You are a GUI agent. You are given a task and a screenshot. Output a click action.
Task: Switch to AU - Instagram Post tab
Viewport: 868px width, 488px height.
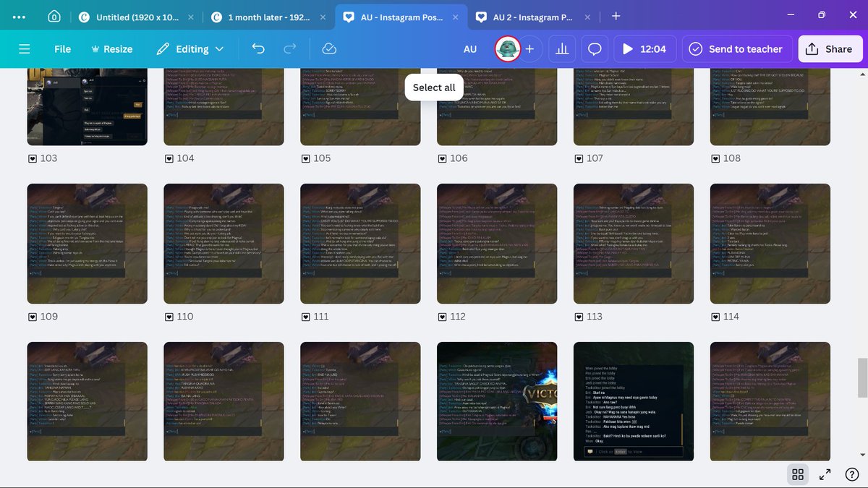click(402, 17)
